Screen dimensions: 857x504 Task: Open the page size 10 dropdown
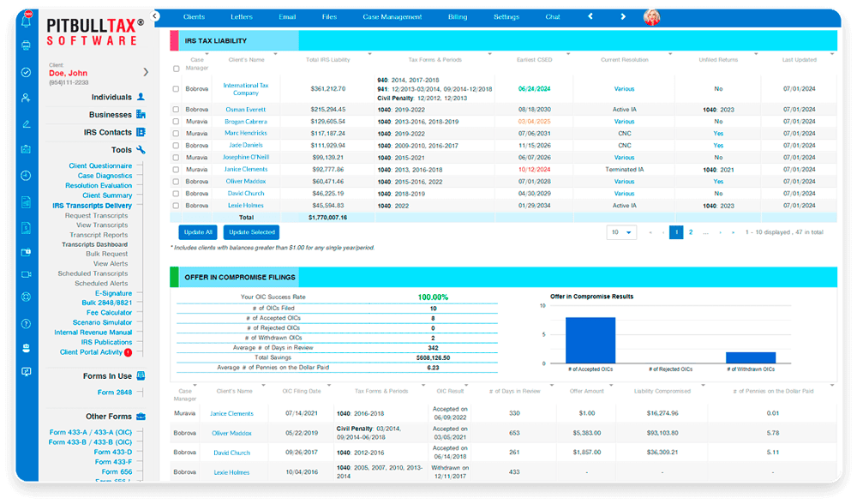pos(621,231)
